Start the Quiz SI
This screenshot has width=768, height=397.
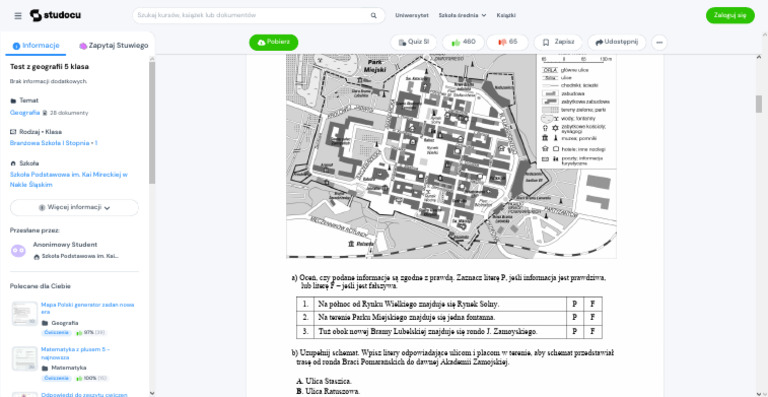pyautogui.click(x=413, y=42)
